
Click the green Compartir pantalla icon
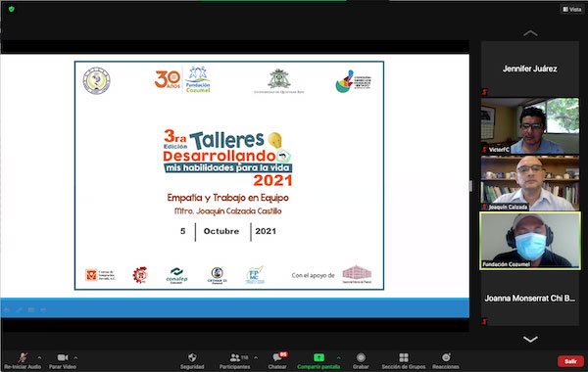pos(318,357)
